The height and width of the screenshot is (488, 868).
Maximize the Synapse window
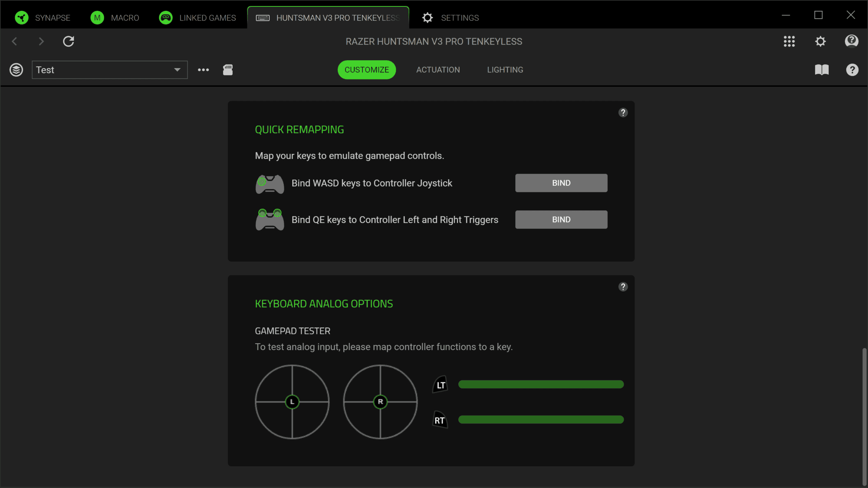point(819,15)
